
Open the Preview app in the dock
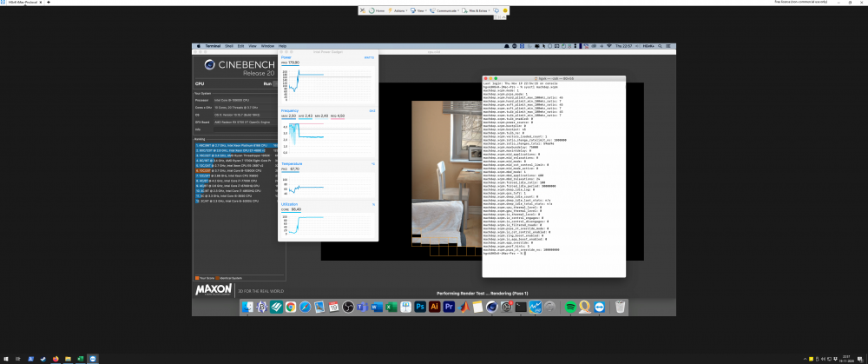319,307
